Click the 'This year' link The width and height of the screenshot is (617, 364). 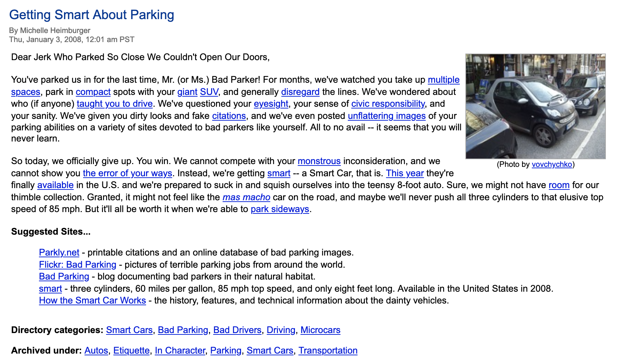(x=404, y=173)
